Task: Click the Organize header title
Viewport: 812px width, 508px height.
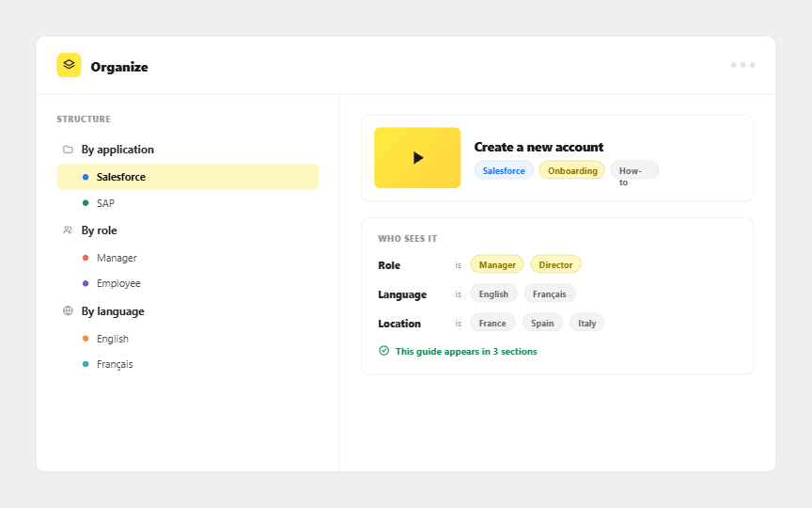Action: tap(119, 67)
